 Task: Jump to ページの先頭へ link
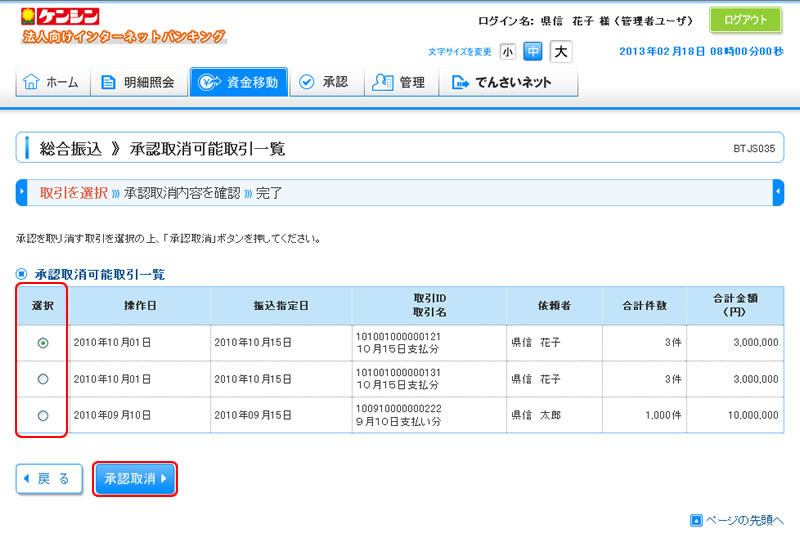click(x=737, y=520)
